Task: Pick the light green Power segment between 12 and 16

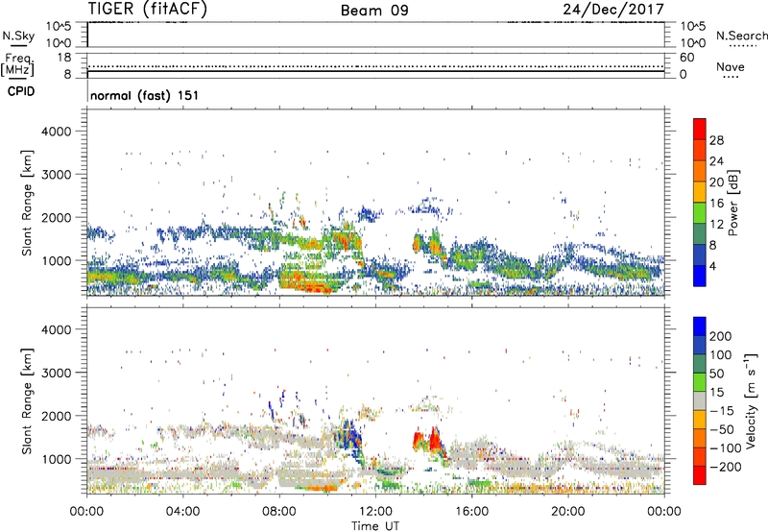Action: (700, 213)
